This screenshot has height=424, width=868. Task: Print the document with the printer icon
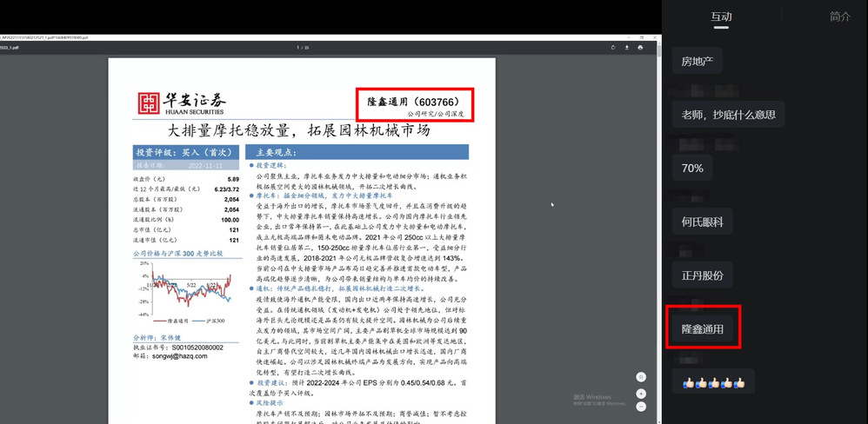click(x=640, y=48)
